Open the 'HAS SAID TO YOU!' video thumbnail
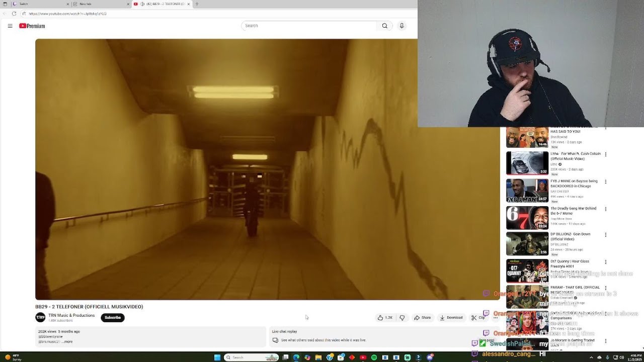Viewport: 644px width, 362px height. click(x=527, y=137)
